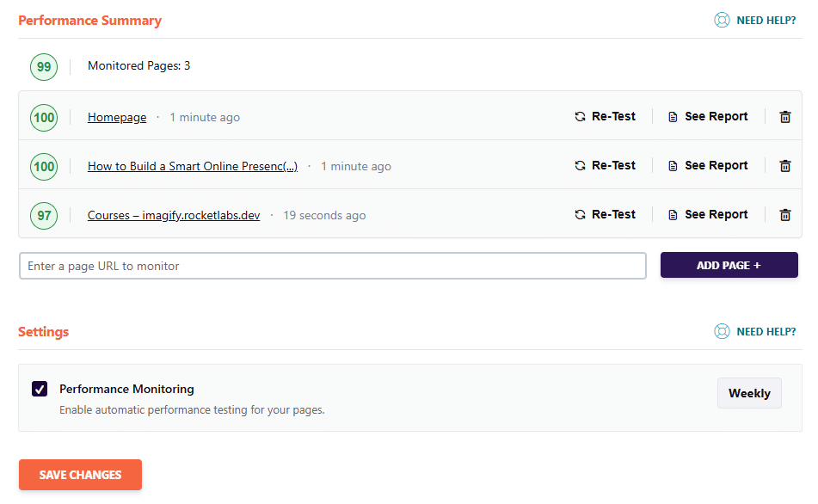
Task: Remove the Courses page via trash icon
Action: [x=784, y=215]
